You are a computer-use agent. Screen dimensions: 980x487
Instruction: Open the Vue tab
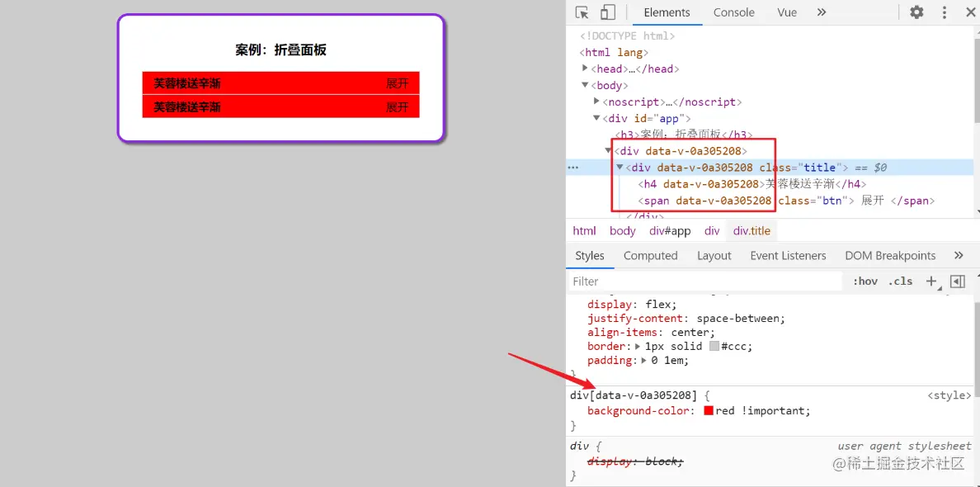click(787, 12)
